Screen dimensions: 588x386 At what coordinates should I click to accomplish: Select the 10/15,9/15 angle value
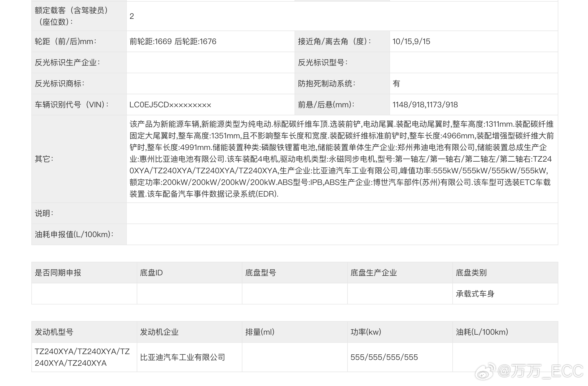pyautogui.click(x=411, y=42)
